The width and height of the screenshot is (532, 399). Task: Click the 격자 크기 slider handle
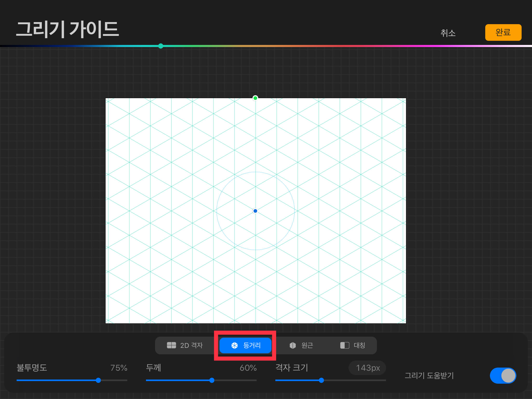(x=321, y=380)
